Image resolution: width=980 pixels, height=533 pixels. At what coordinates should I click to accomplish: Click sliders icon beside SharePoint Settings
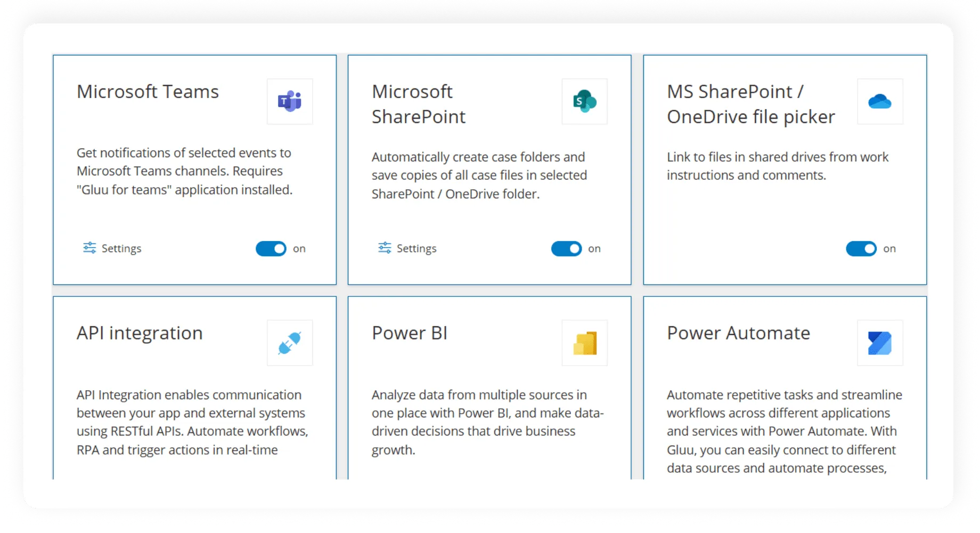click(385, 248)
